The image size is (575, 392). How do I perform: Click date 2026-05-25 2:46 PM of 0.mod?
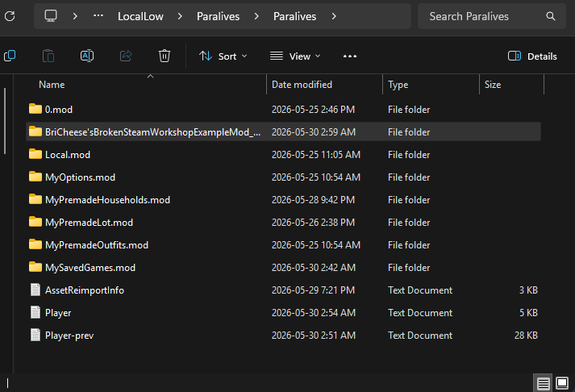pos(313,109)
